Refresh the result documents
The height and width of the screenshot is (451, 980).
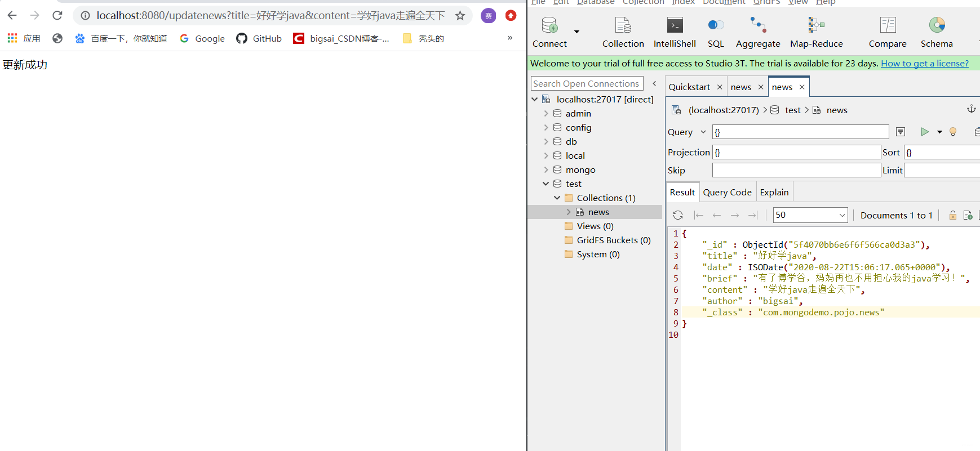[678, 215]
